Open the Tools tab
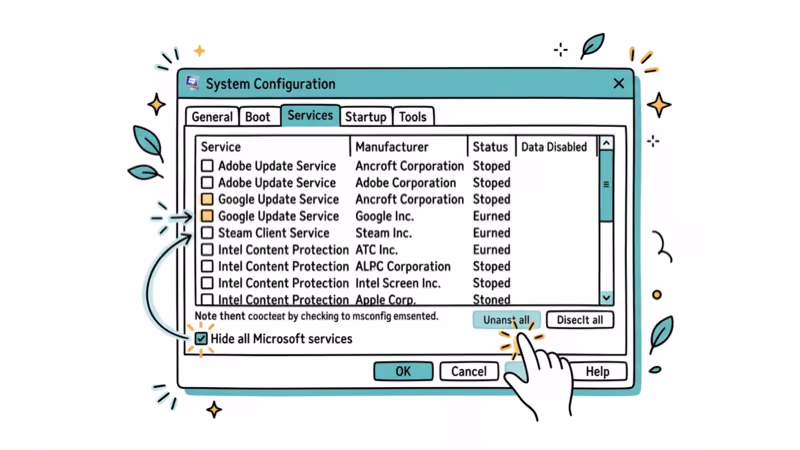 click(413, 117)
